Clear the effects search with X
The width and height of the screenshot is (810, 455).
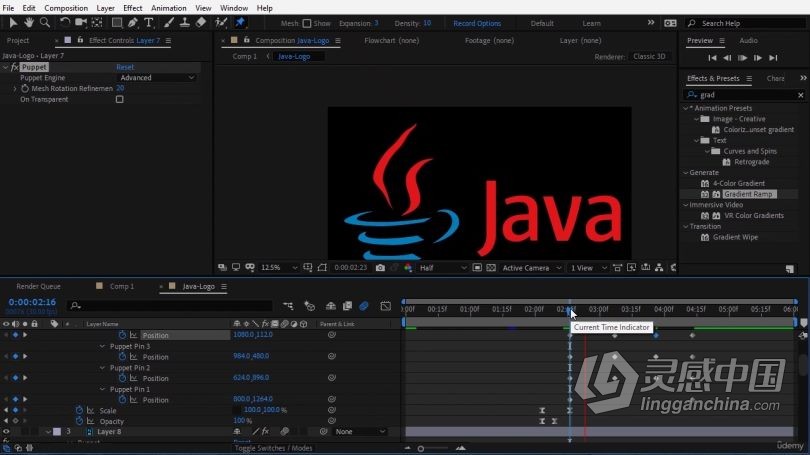click(x=801, y=95)
